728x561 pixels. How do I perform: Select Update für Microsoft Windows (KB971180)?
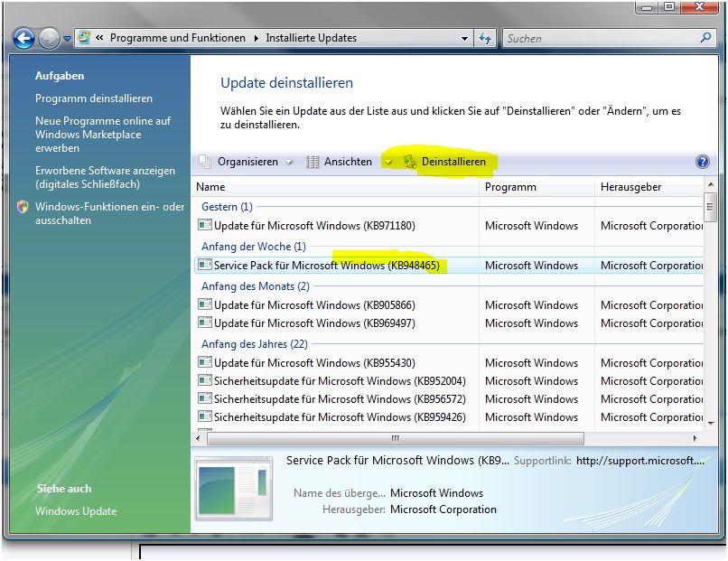pyautogui.click(x=449, y=226)
